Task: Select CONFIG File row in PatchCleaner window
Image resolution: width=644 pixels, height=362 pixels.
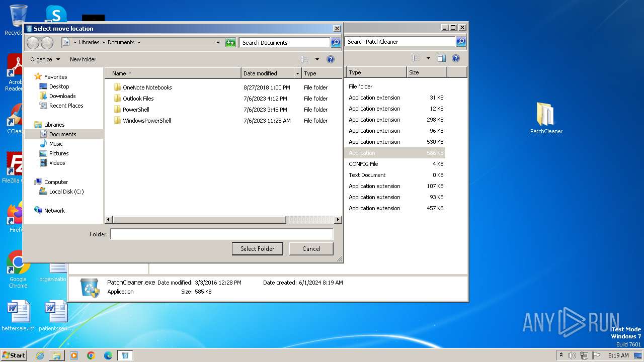Action: [x=395, y=164]
